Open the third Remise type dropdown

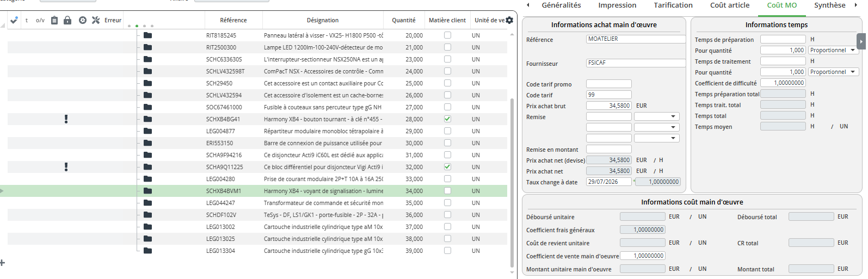coord(657,138)
